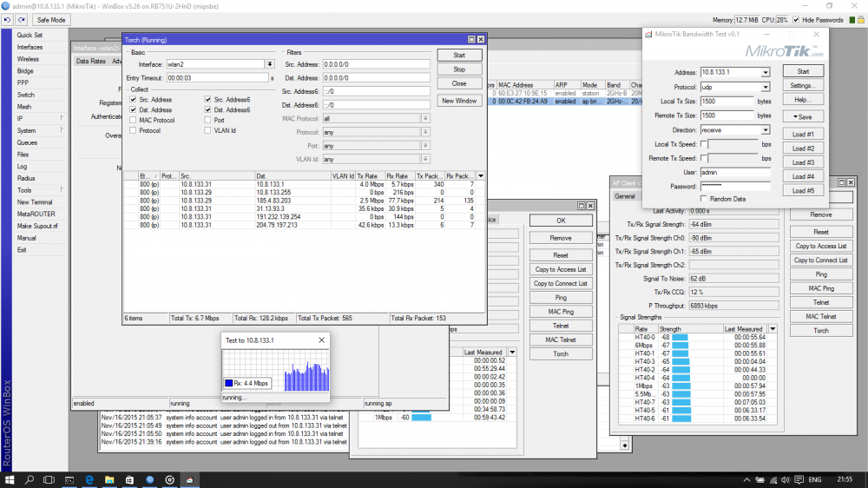Click the taskbar search magnifier icon
The width and height of the screenshot is (868, 488).
tap(29, 479)
